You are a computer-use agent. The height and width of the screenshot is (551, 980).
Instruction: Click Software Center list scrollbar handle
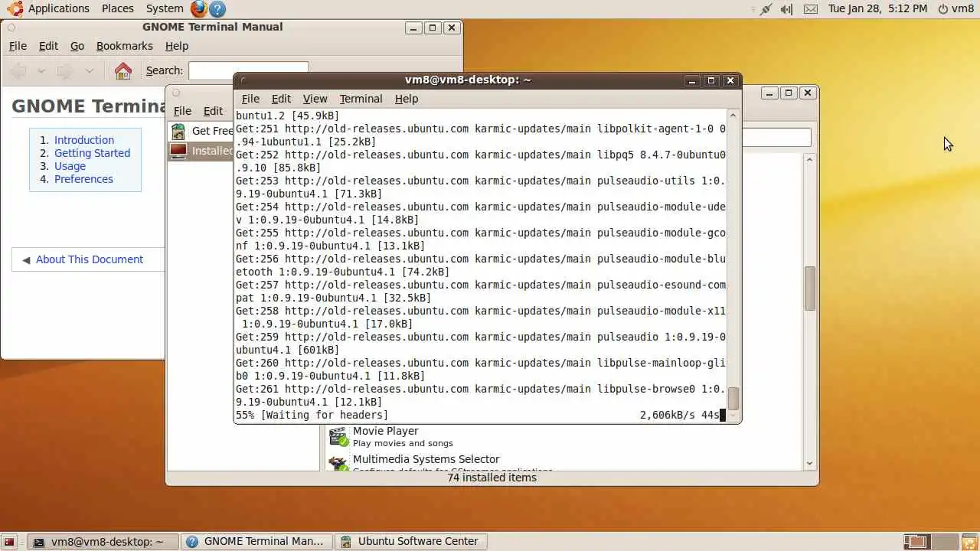coord(810,288)
